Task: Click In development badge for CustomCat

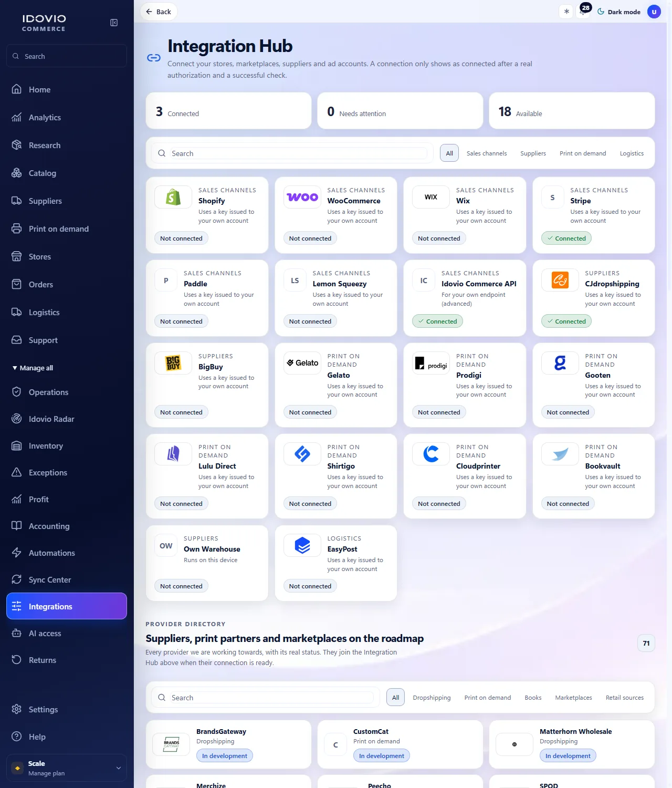Action: click(x=382, y=755)
